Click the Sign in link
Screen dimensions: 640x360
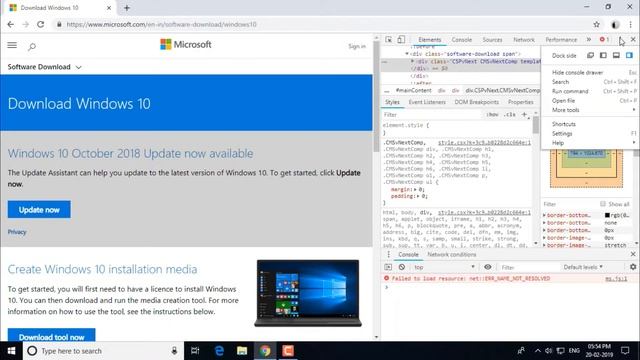[x=357, y=46]
